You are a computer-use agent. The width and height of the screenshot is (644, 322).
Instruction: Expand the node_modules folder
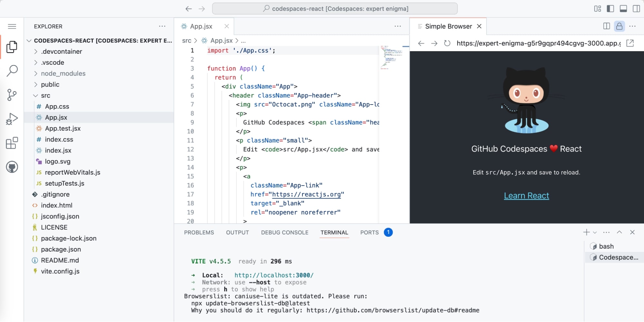pyautogui.click(x=63, y=74)
